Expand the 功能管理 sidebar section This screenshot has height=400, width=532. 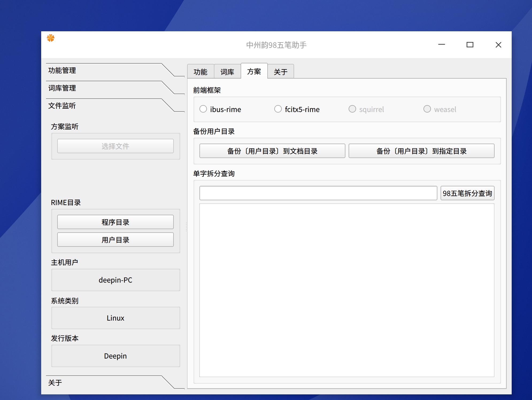tap(62, 71)
